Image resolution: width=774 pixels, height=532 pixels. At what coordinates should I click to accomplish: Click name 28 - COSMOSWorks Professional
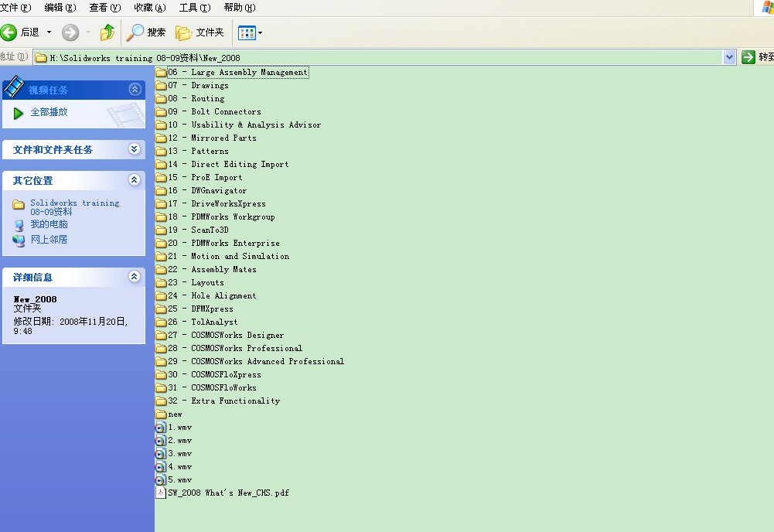coord(235,349)
